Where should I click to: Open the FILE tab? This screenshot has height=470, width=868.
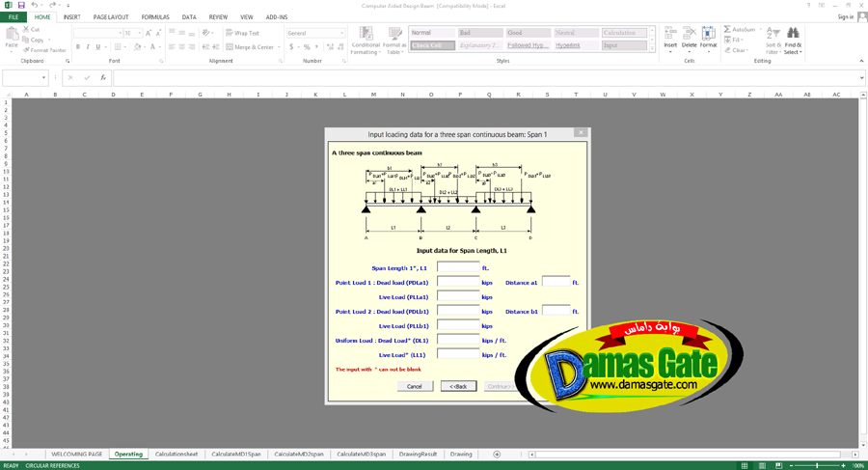[x=14, y=17]
